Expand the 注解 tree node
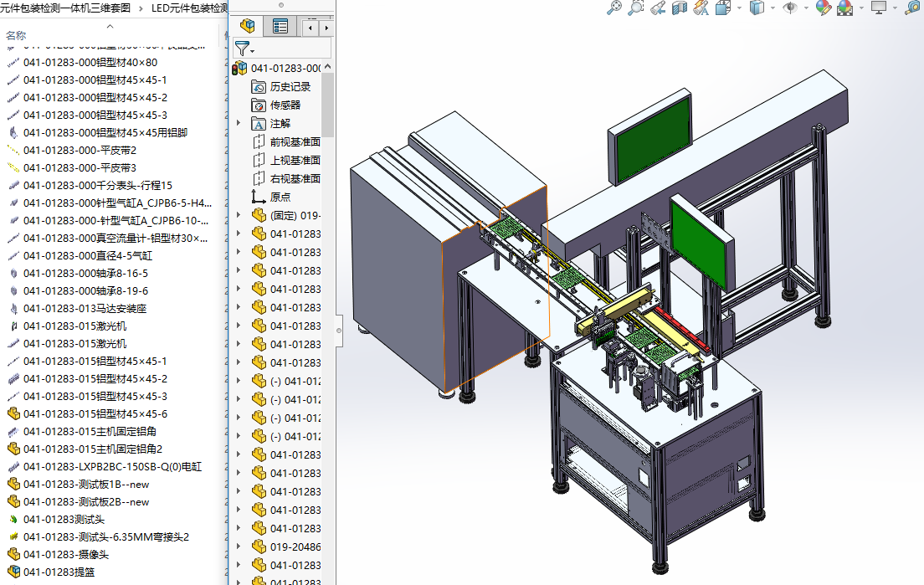Viewport: 924px width, 585px height. coord(239,124)
